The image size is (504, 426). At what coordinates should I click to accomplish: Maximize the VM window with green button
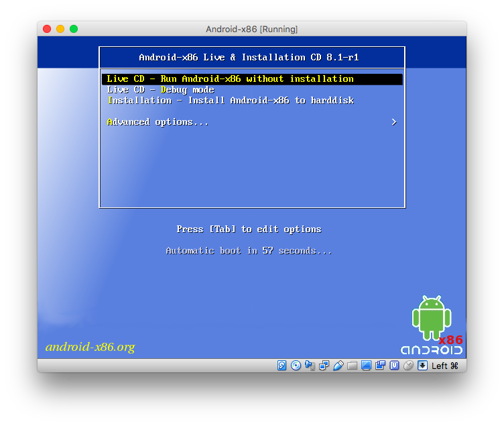[74, 29]
